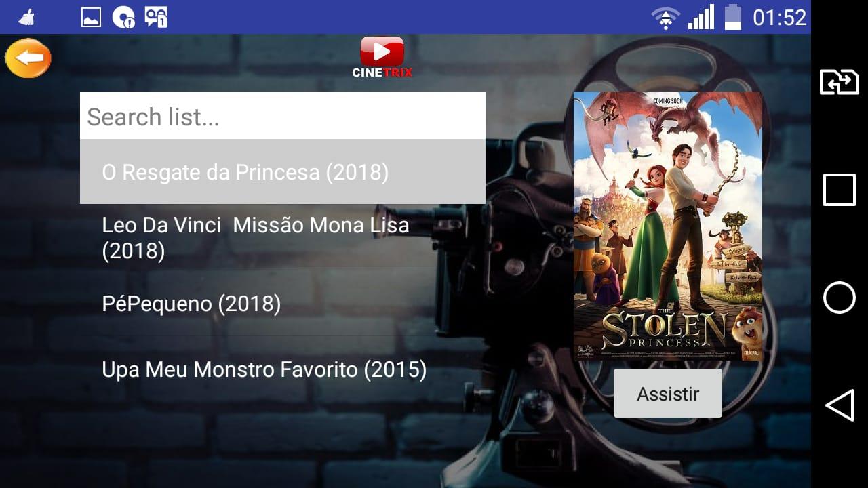
Task: Tap the cellular signal bars icon
Action: 701,17
